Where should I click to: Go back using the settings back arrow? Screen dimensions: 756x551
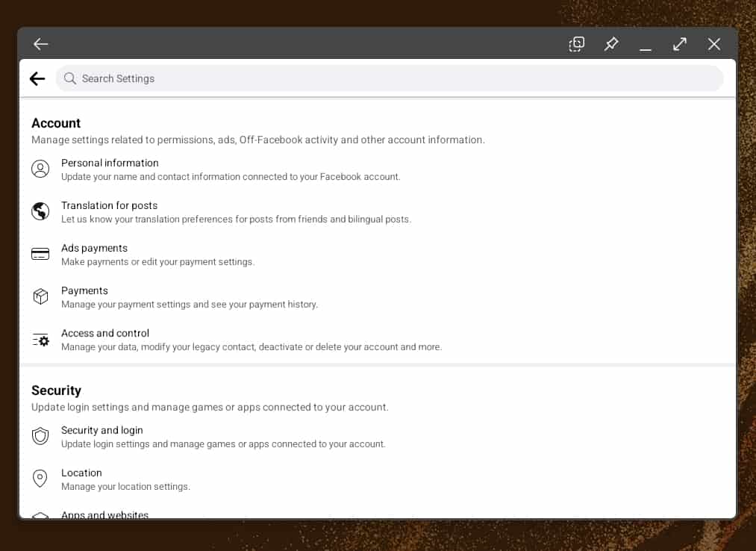37,78
